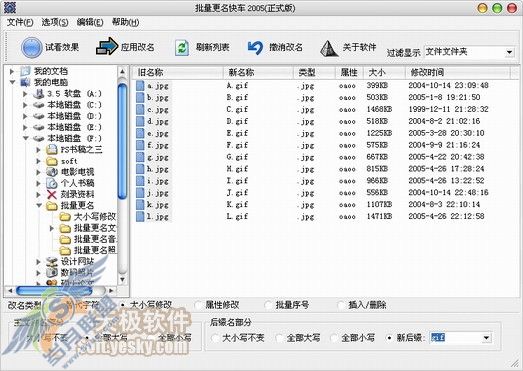Open the 编辑(E) menu
The image size is (523, 371).
[90, 22]
